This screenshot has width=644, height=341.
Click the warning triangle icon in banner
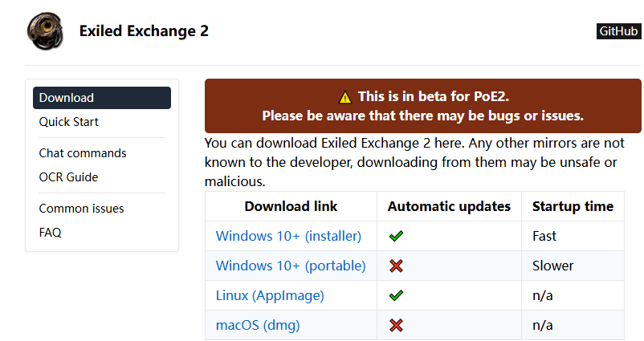click(345, 97)
